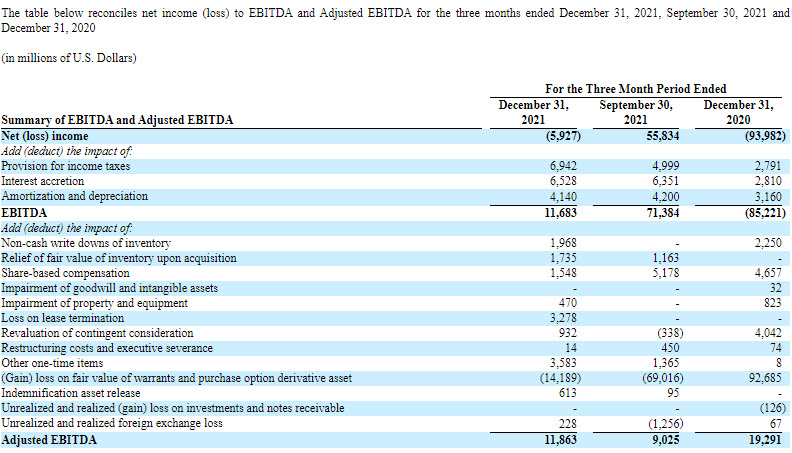
Task: Select the 'Indemnification asset release' row label
Action: pyautogui.click(x=72, y=393)
